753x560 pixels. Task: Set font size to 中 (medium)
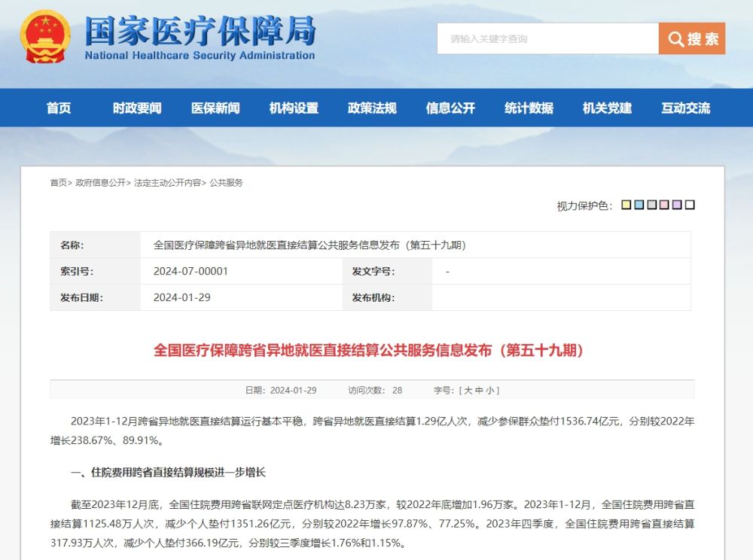479,390
